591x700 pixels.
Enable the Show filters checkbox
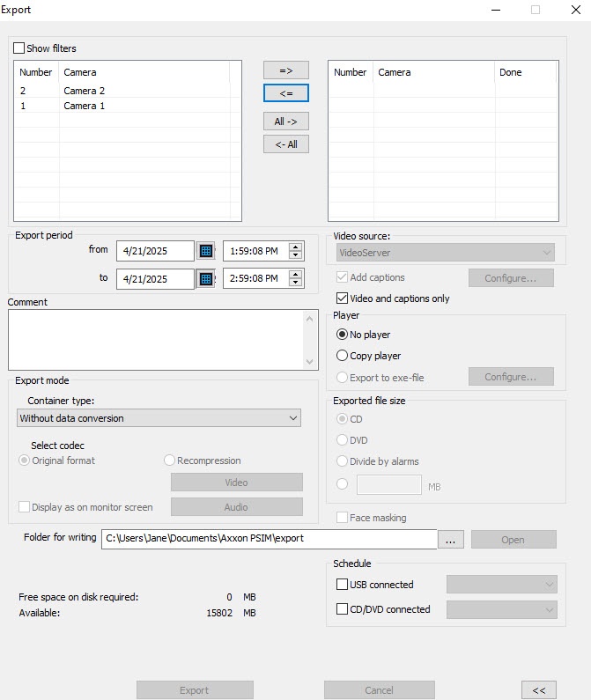(19, 48)
